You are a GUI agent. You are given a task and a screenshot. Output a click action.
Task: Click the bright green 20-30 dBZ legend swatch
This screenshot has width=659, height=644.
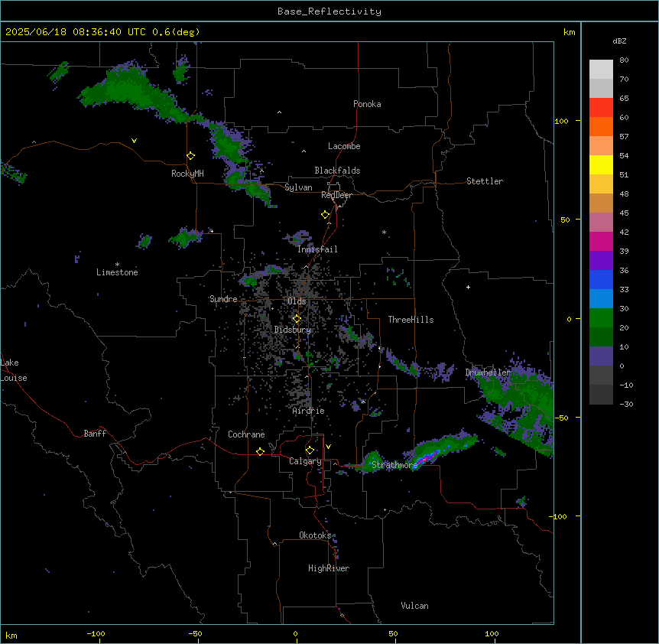click(x=601, y=318)
